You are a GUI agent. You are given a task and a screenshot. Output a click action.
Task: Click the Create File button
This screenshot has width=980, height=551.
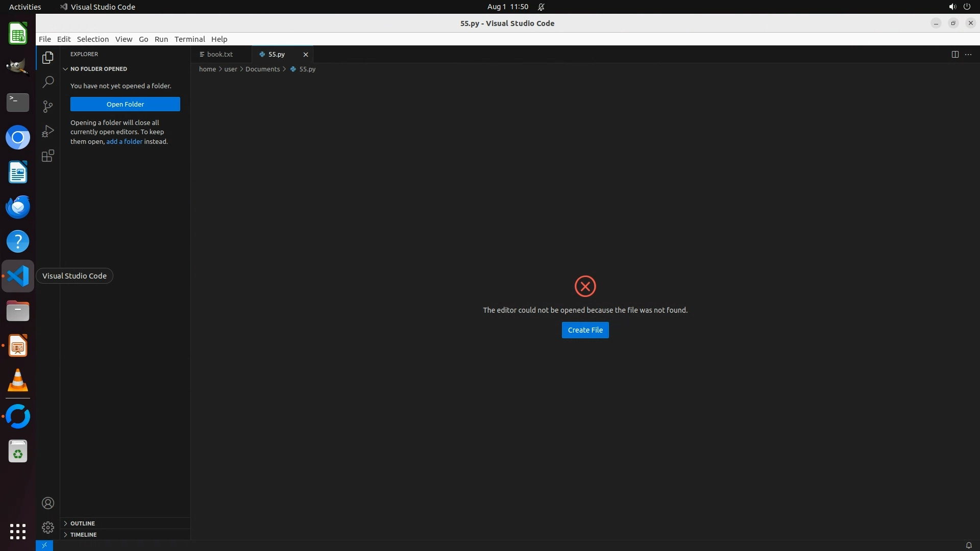[585, 330]
